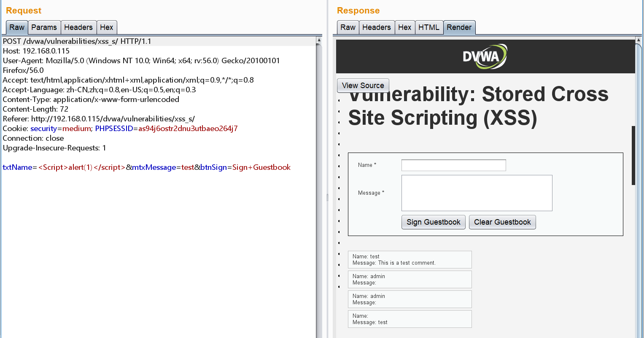The image size is (644, 338).
Task: Click the 'Message *' form label
Action: click(371, 193)
